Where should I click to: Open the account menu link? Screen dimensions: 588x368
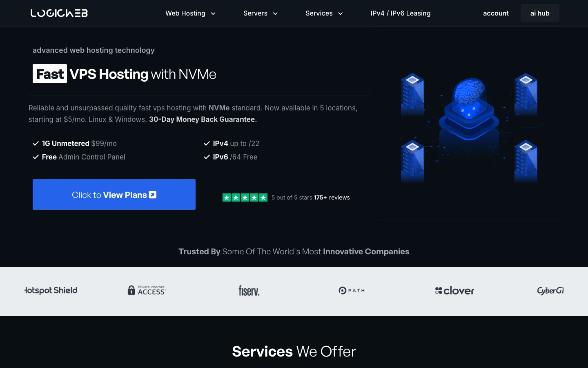496,13
